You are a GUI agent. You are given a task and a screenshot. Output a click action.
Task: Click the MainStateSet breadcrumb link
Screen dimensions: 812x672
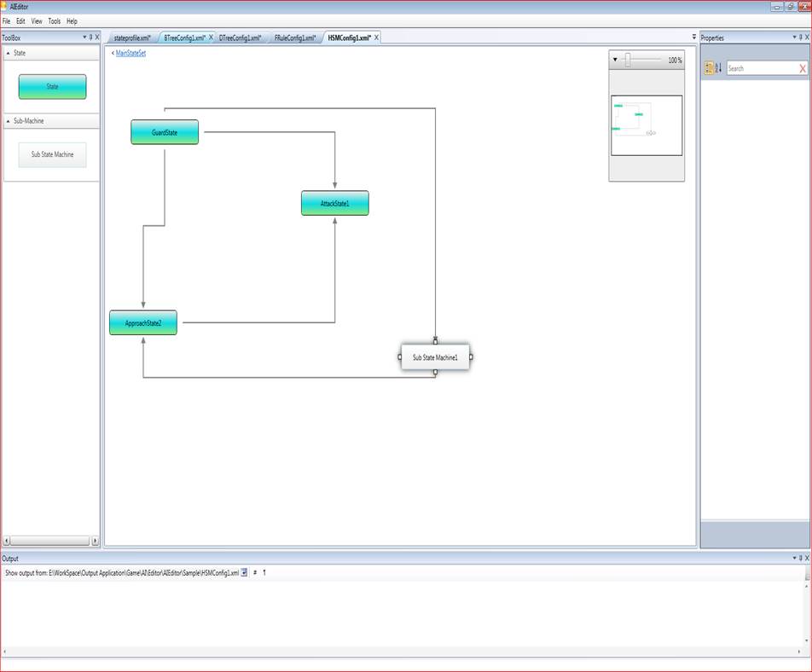[x=130, y=53]
